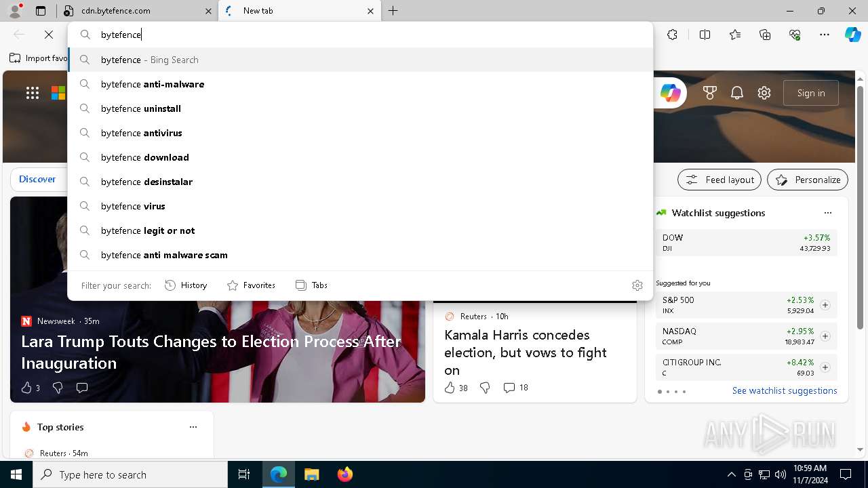Open Top stories more options

[193, 427]
